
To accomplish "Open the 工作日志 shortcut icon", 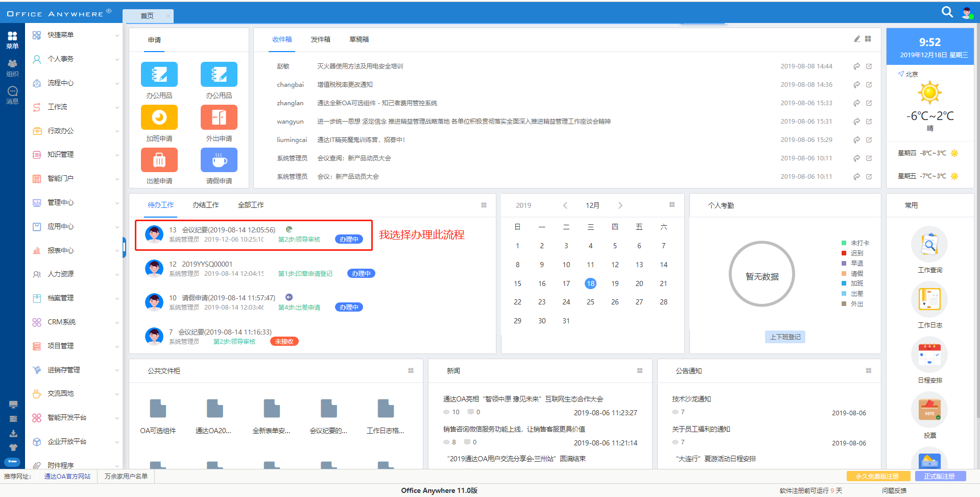I will pyautogui.click(x=929, y=299).
